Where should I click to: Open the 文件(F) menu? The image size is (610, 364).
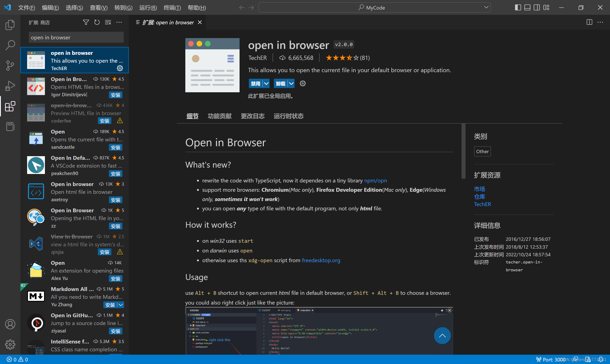[26, 8]
